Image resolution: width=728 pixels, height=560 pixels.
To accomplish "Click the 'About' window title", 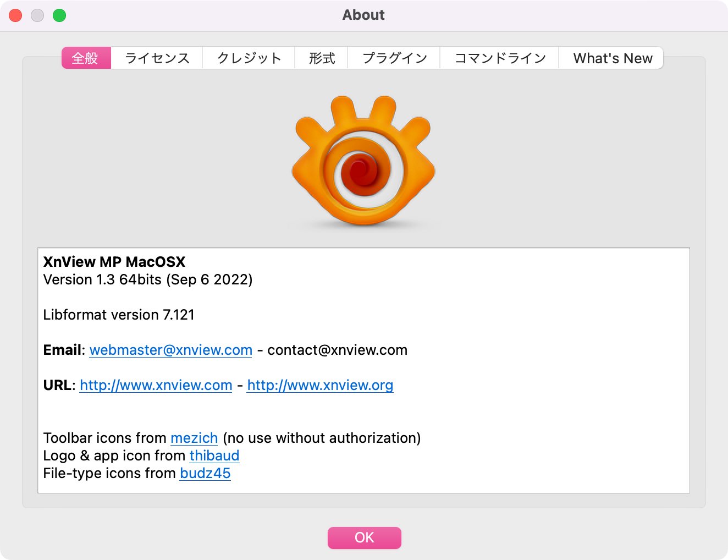I will (x=363, y=15).
